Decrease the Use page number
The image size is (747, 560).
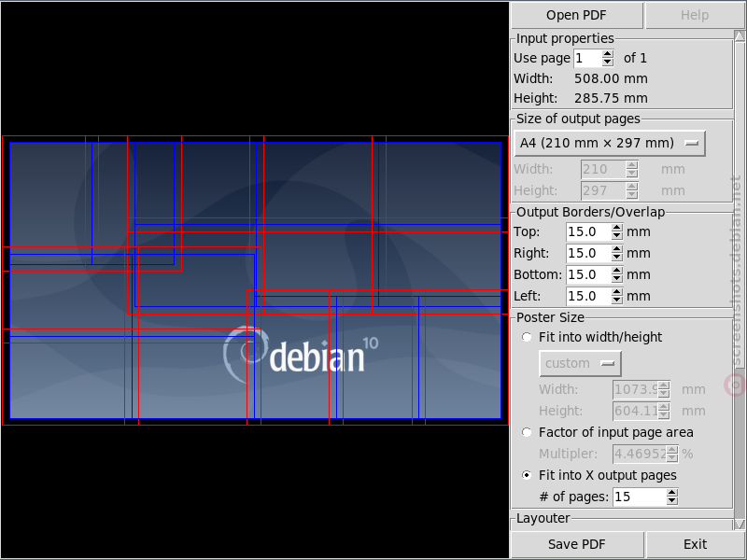[608, 63]
